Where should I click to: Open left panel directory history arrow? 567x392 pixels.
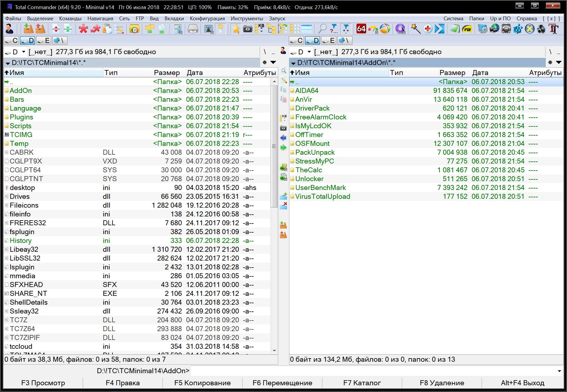pyautogui.click(x=273, y=62)
